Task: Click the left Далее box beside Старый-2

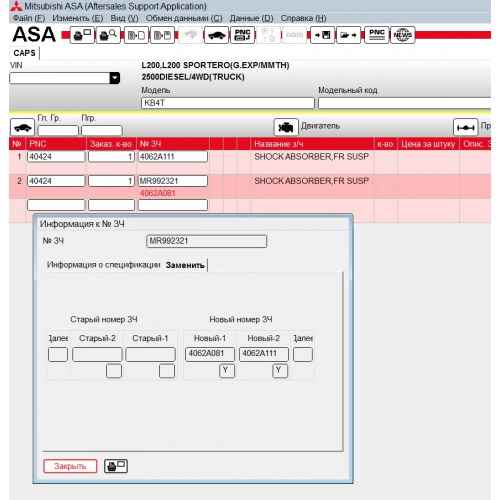Action: point(58,354)
